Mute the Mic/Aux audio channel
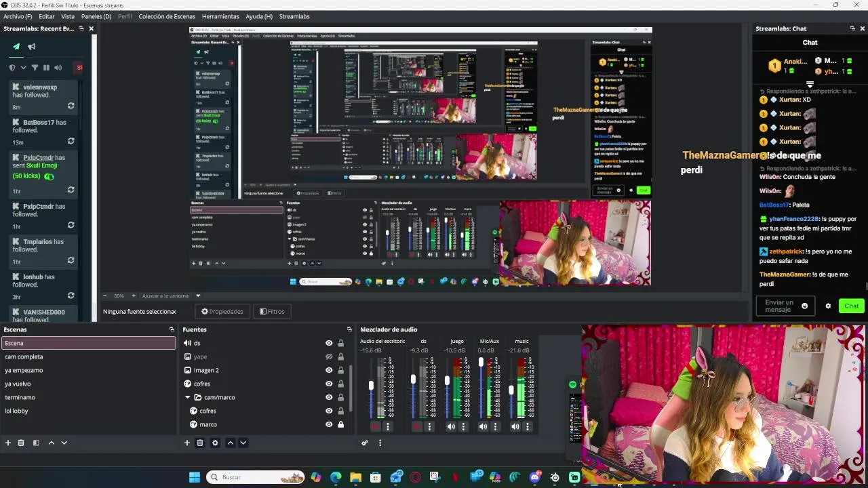 point(483,426)
